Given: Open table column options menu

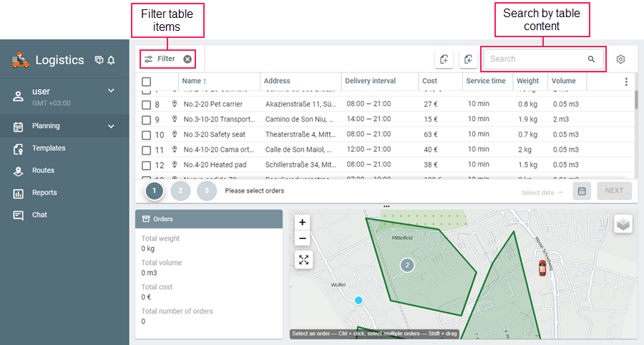Looking at the screenshot, I should point(626,82).
